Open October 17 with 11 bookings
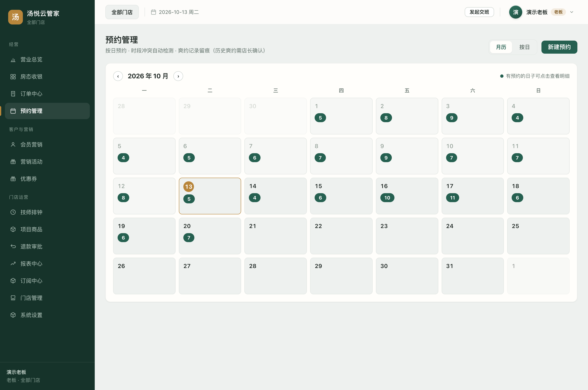588x390 pixels. click(472, 196)
